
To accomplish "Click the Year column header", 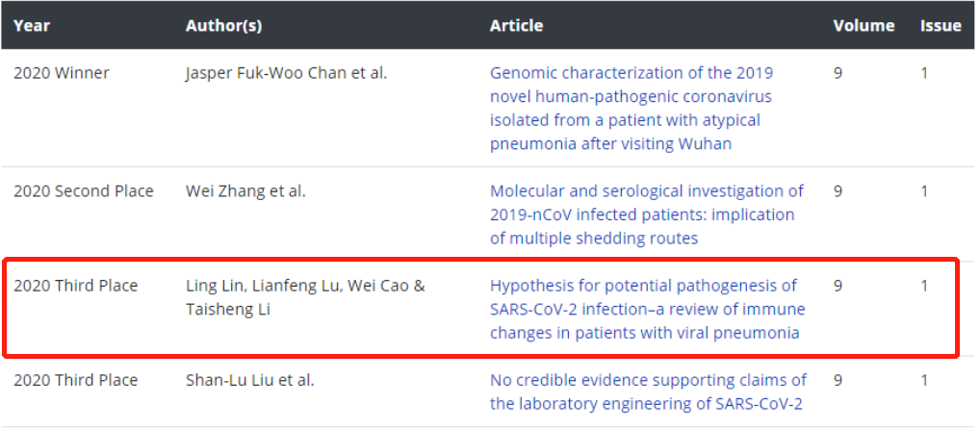I will tap(32, 26).
